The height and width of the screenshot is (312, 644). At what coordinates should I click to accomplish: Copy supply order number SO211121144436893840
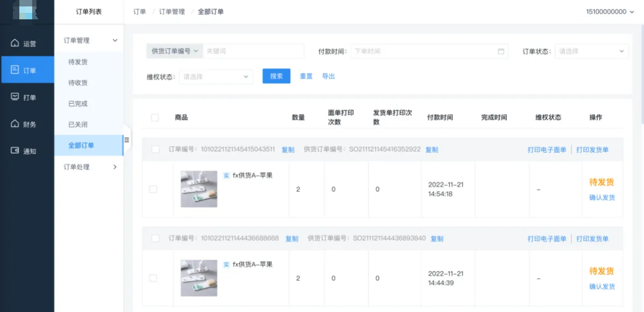click(437, 238)
